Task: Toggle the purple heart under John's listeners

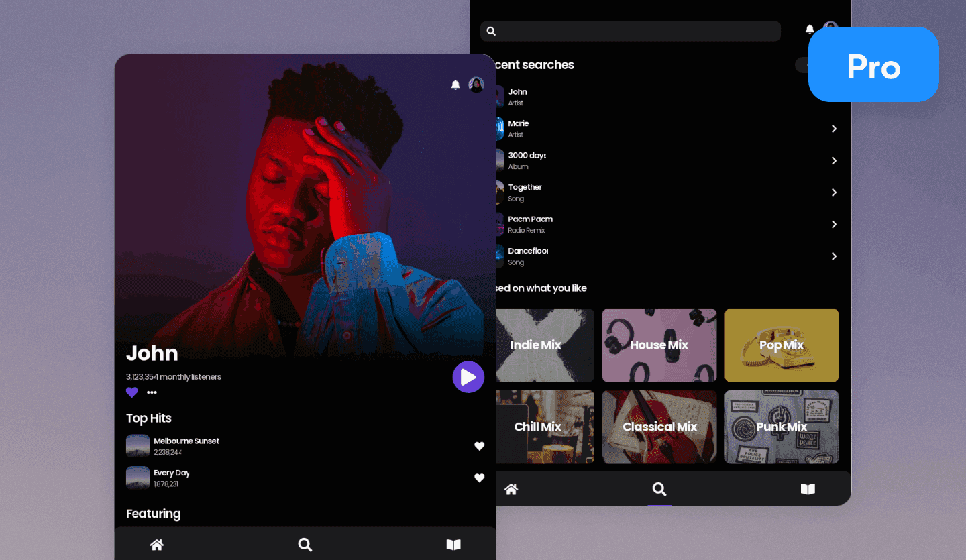Action: (132, 392)
